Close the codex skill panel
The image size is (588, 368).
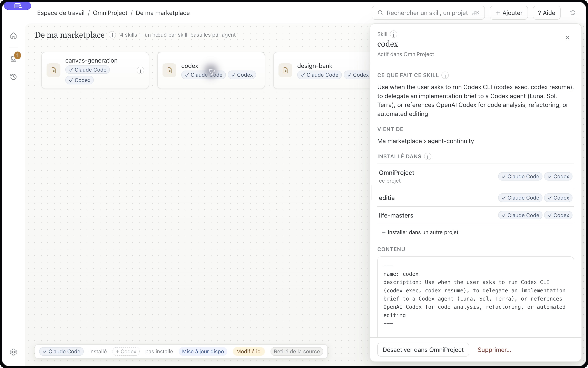tap(567, 37)
